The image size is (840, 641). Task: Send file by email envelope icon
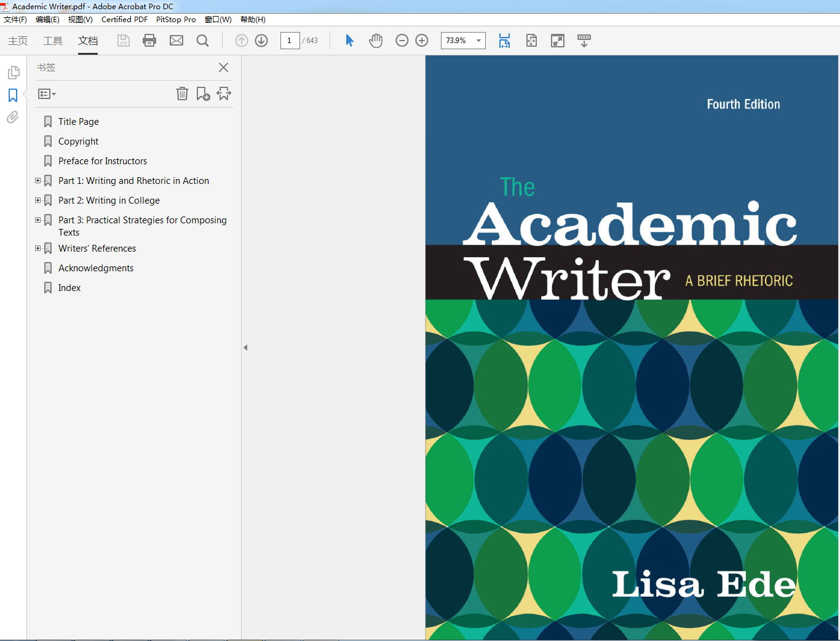[x=176, y=41]
